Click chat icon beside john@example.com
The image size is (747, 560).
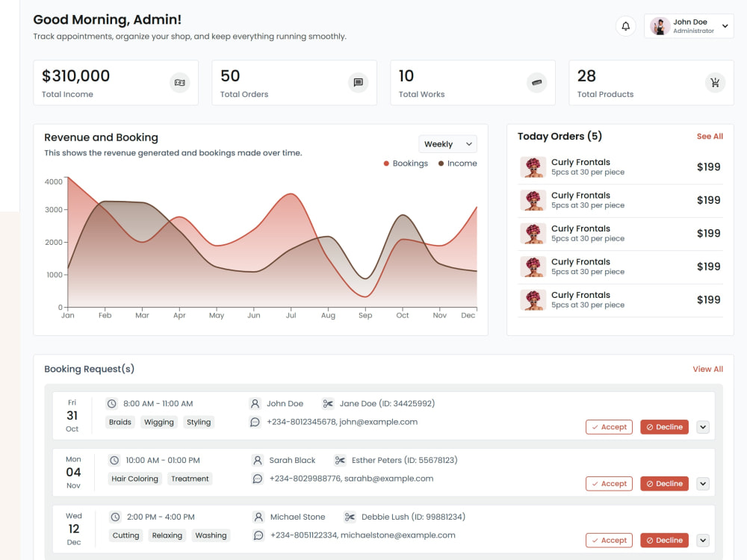coord(255,423)
